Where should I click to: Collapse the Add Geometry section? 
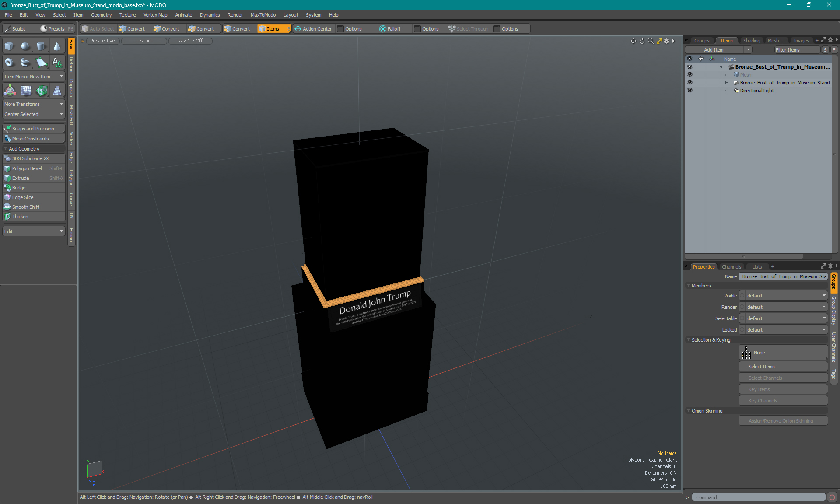(6, 149)
